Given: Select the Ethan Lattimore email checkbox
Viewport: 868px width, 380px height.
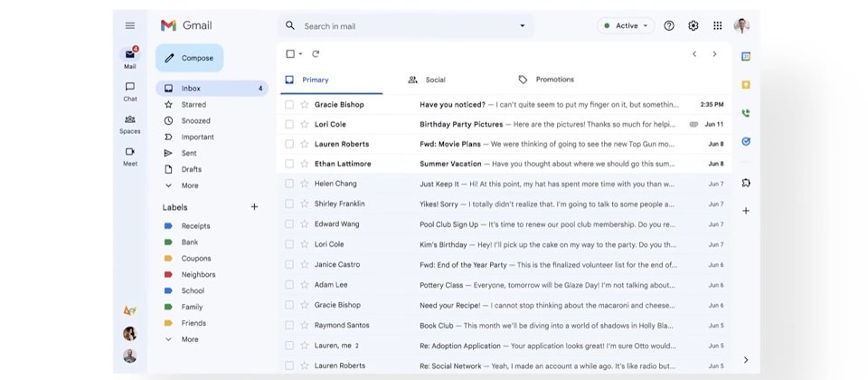Looking at the screenshot, I should (289, 164).
